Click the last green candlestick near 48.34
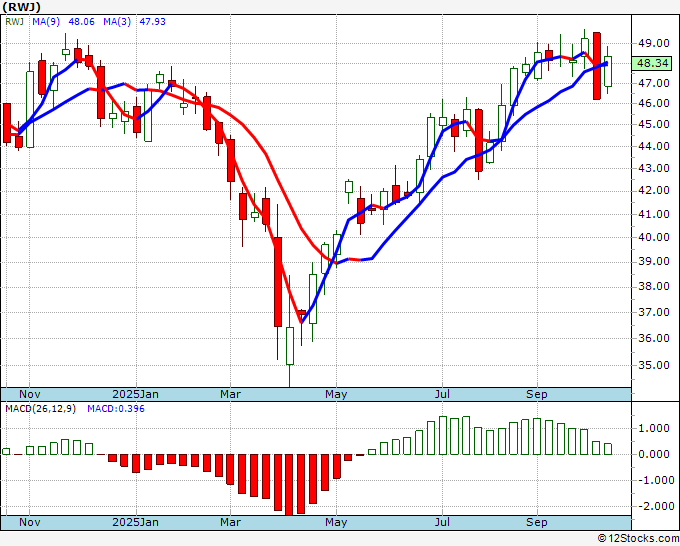The image size is (680, 546). (608, 71)
